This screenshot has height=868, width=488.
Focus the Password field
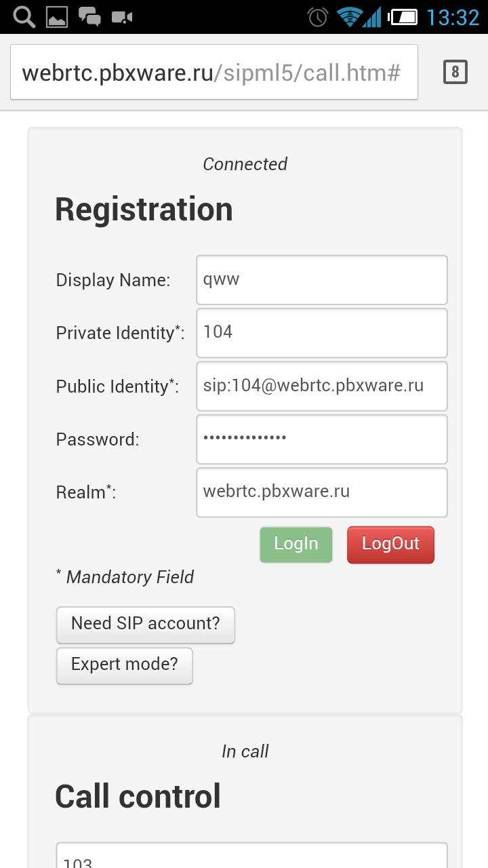click(322, 439)
